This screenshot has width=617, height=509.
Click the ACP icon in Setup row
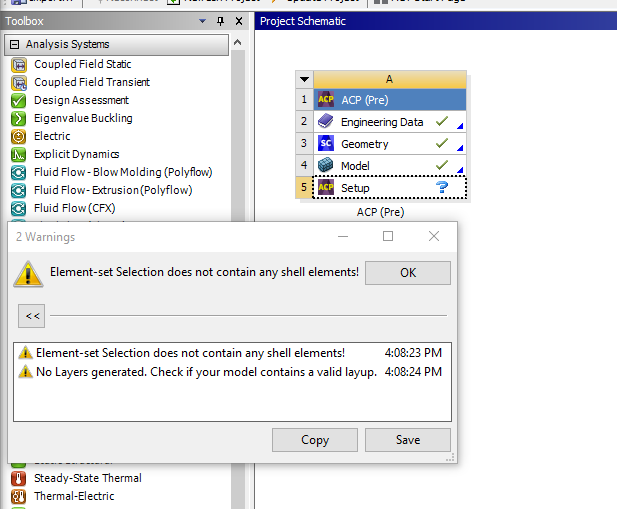tap(326, 187)
